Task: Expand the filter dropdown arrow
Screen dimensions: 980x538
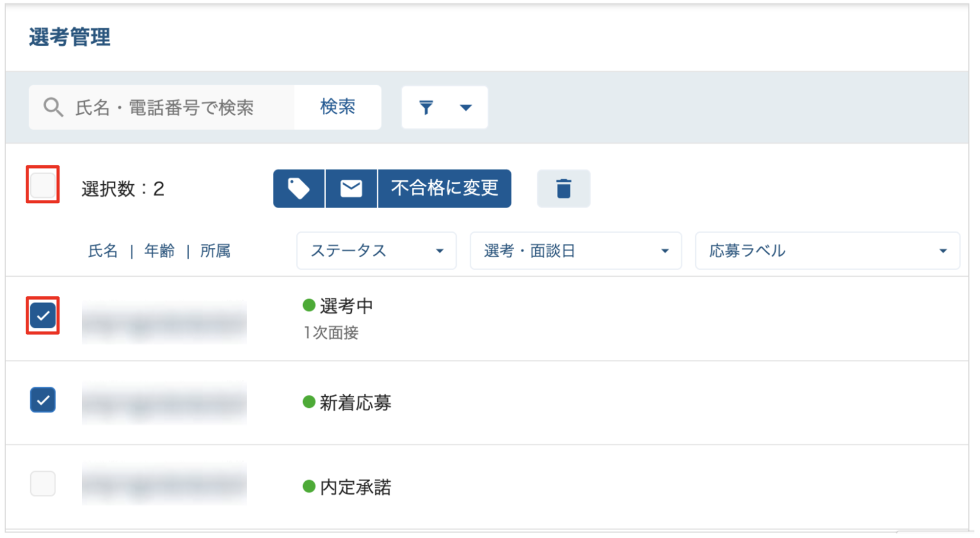Action: (466, 108)
